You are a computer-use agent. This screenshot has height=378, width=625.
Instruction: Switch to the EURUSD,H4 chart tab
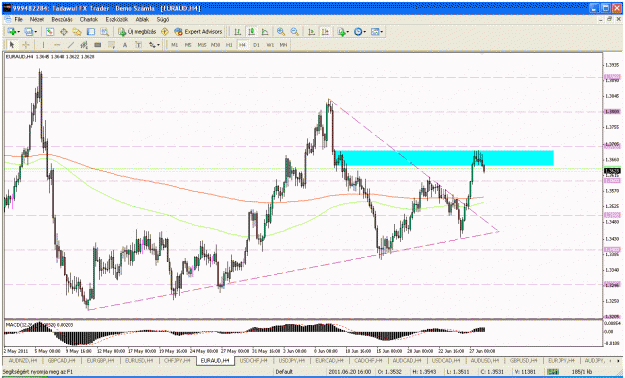[139, 360]
